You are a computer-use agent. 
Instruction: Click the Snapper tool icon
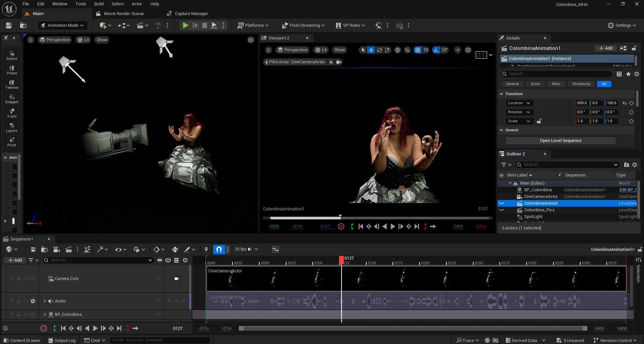(x=12, y=99)
